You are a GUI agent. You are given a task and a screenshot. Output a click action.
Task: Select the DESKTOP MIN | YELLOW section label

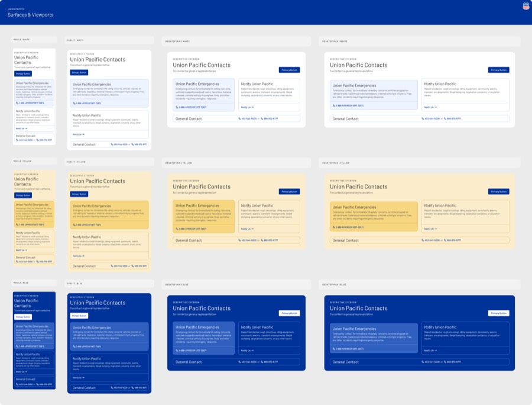click(179, 163)
